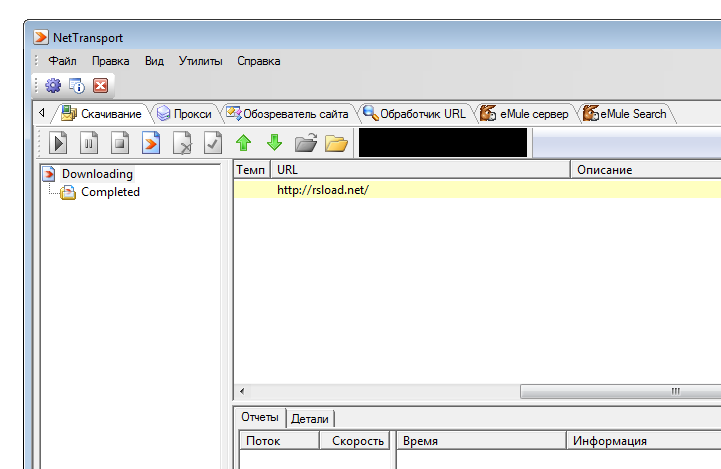
Task: Sort by the URL column header
Action: tap(421, 170)
